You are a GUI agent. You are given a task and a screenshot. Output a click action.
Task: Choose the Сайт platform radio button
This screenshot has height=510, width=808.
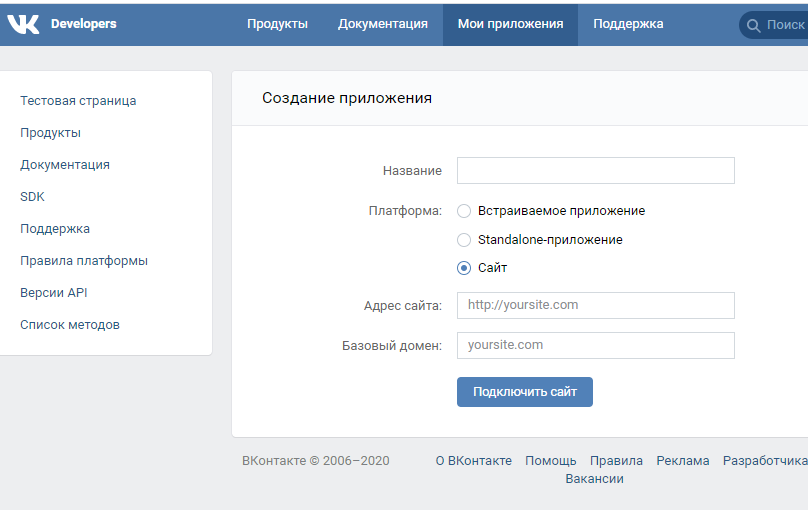pyautogui.click(x=464, y=268)
